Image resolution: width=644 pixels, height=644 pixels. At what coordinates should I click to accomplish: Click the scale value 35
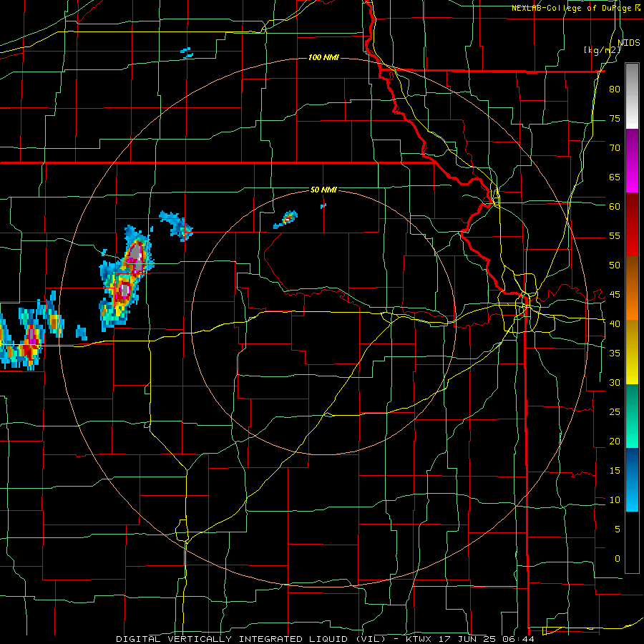tap(615, 353)
